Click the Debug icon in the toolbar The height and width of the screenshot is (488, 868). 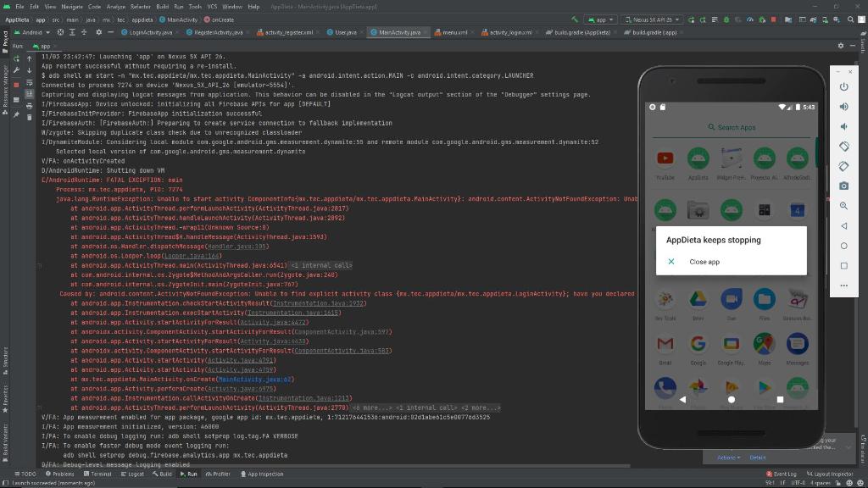tap(726, 18)
